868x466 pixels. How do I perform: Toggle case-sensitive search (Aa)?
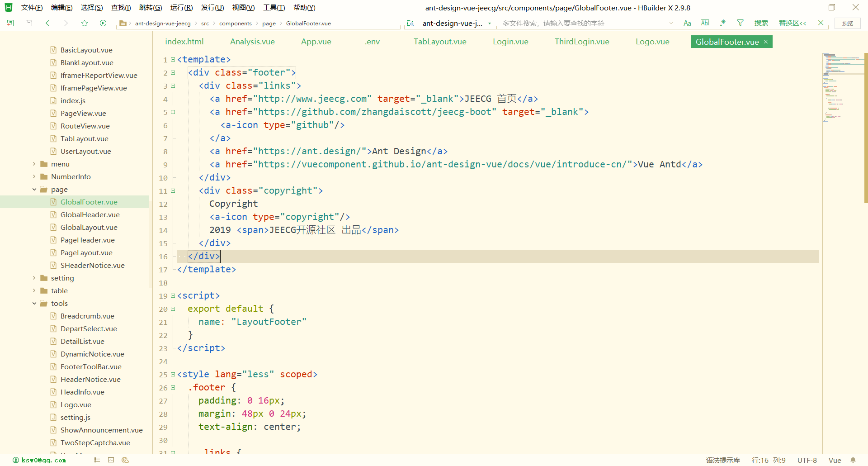(x=687, y=23)
